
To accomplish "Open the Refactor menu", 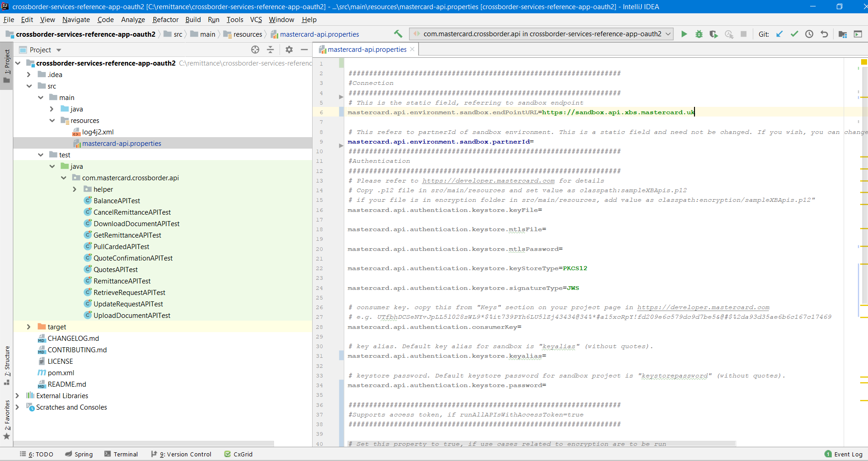I will (x=165, y=20).
